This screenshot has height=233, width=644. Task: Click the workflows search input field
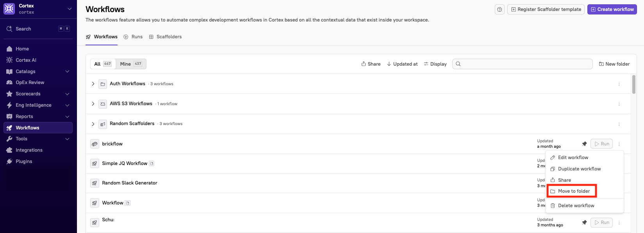click(x=523, y=64)
